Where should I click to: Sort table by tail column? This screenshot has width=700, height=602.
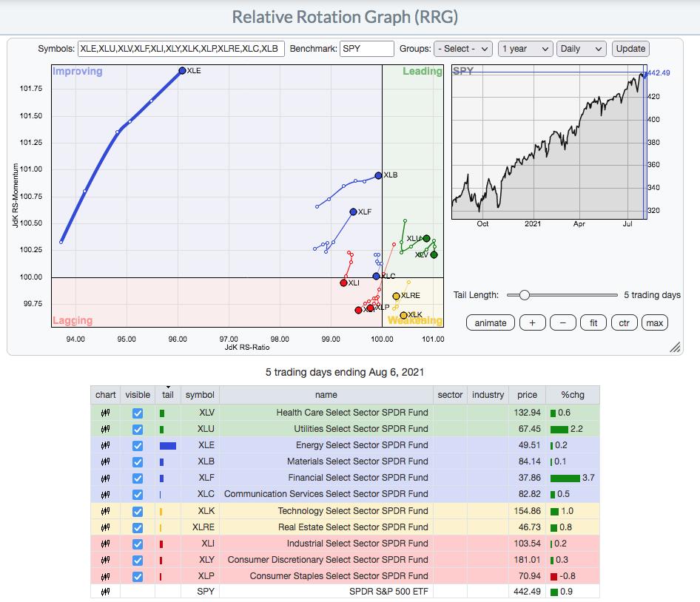point(168,395)
